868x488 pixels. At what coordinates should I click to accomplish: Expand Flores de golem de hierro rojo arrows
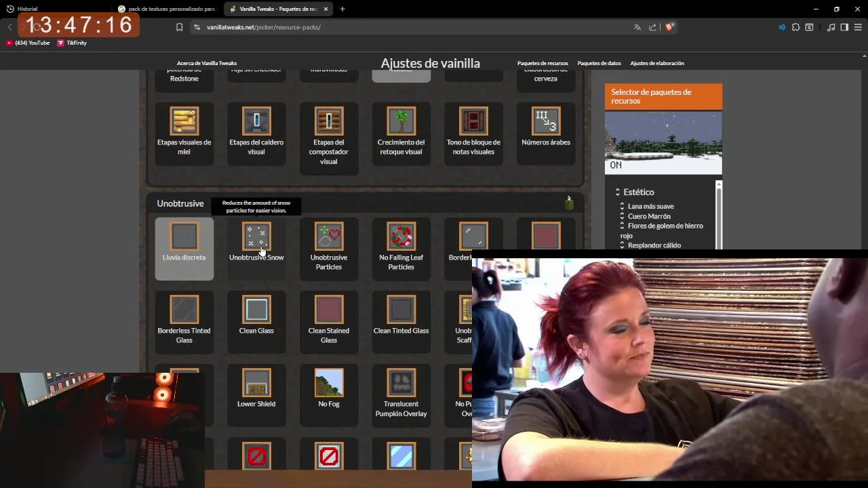pyautogui.click(x=622, y=226)
